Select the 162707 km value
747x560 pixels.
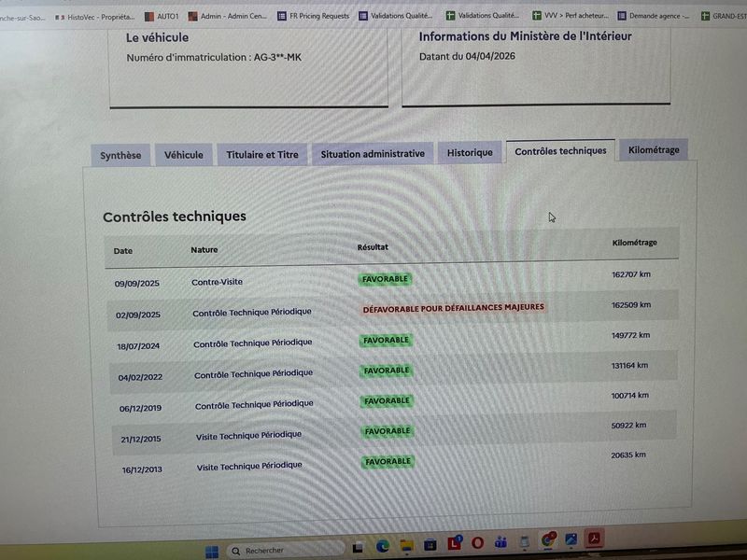(x=631, y=274)
